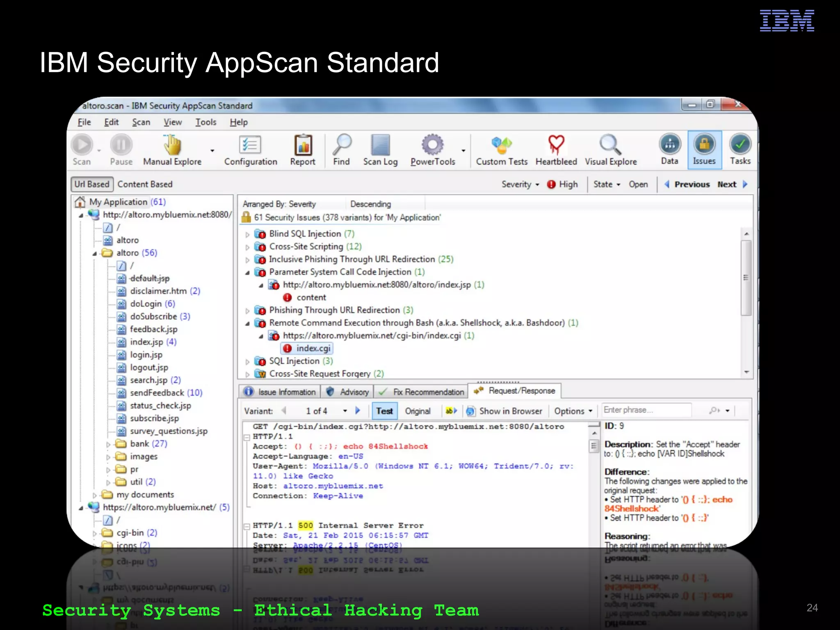Open the View menu
Viewport: 840px width, 630px height.
point(173,122)
